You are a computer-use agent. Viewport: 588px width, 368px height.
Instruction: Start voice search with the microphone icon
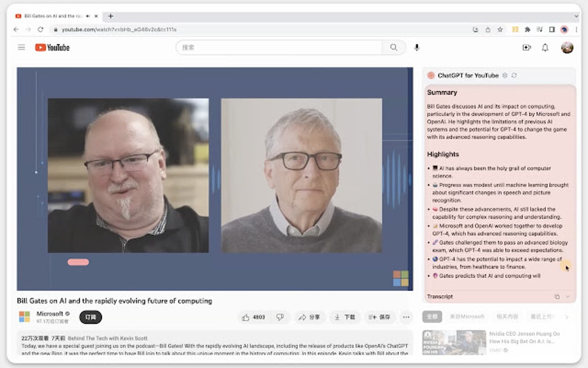tap(417, 47)
